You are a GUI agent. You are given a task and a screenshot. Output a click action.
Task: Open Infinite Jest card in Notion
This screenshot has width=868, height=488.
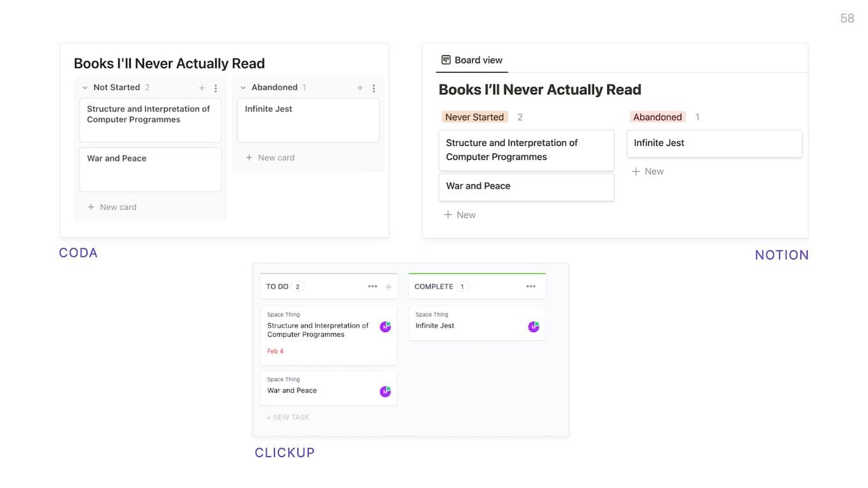(x=714, y=143)
